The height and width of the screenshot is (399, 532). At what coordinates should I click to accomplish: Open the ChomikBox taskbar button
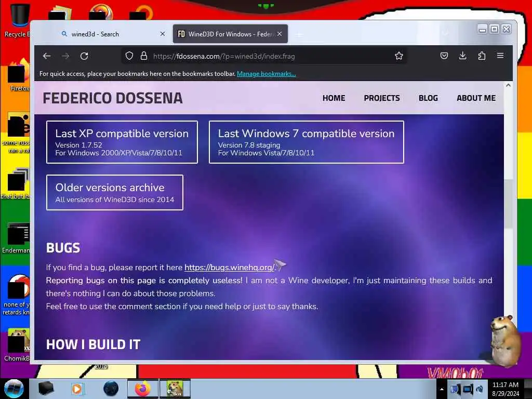tap(175, 389)
